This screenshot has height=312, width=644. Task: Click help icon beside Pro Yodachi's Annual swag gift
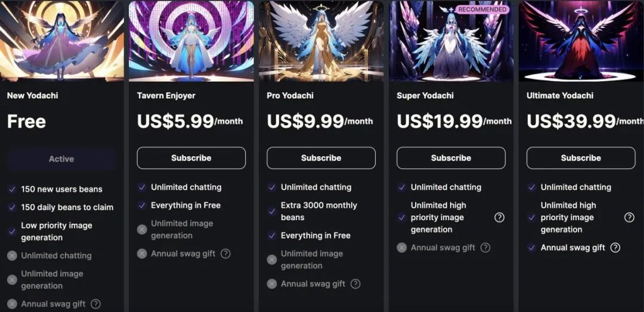tap(355, 284)
